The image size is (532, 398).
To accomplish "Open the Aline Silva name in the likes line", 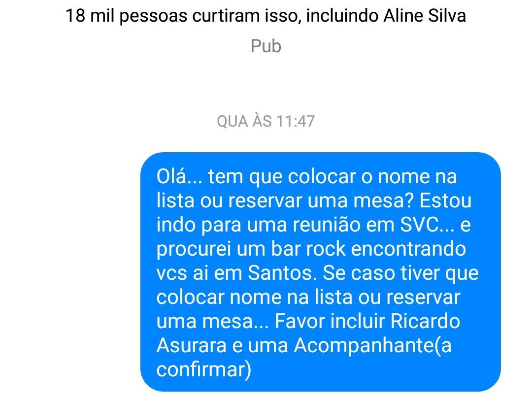I will [x=425, y=16].
